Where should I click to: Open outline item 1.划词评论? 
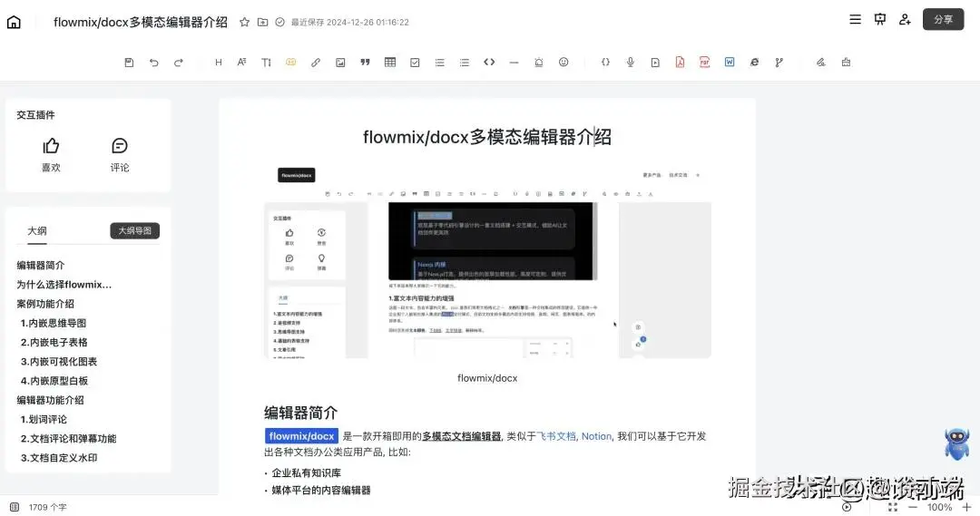(44, 420)
